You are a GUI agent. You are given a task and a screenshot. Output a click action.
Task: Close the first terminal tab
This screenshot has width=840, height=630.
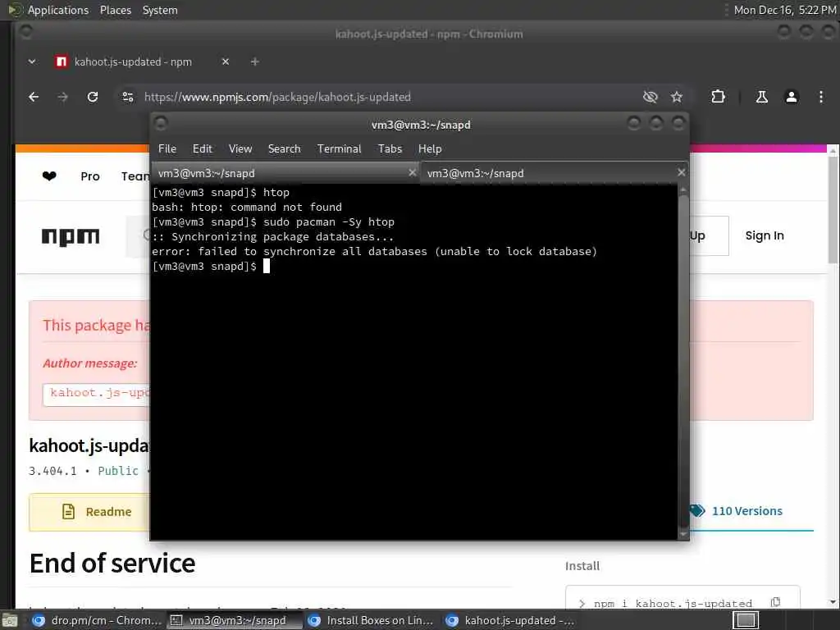point(412,172)
